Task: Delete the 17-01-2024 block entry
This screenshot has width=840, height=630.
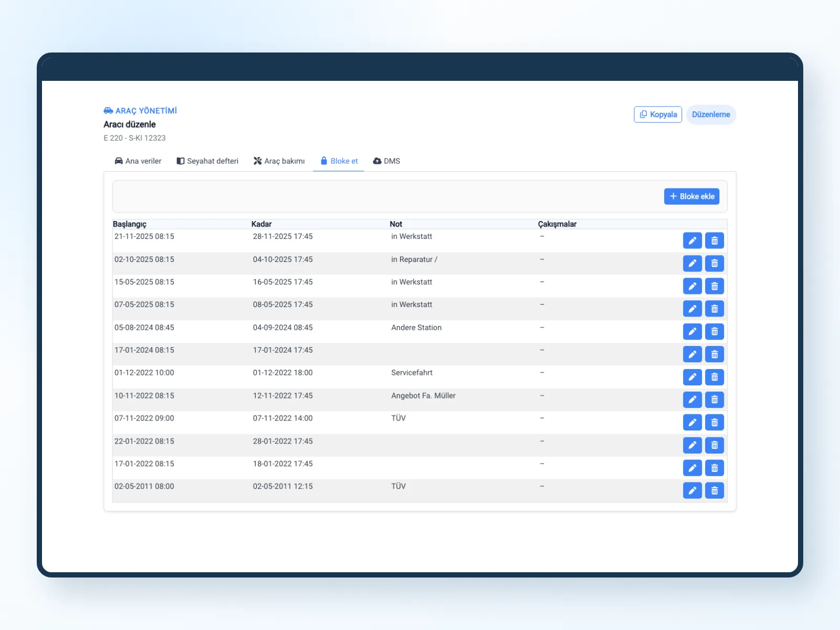Action: pyautogui.click(x=714, y=354)
